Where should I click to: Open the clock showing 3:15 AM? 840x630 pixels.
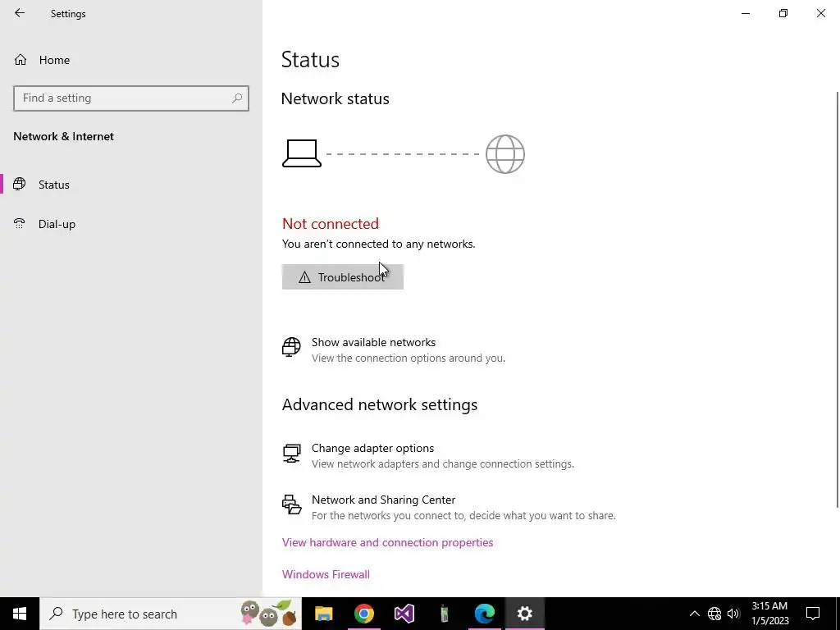[769, 614]
